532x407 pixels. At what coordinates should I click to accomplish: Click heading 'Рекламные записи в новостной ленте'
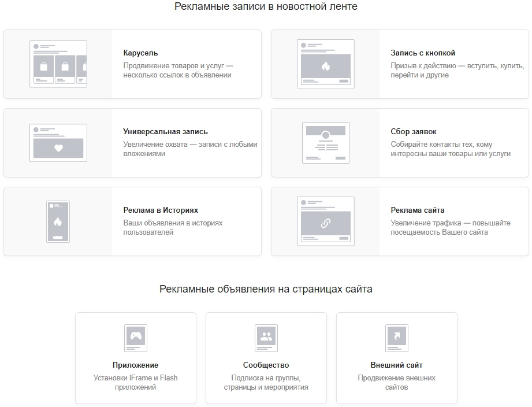point(266,6)
